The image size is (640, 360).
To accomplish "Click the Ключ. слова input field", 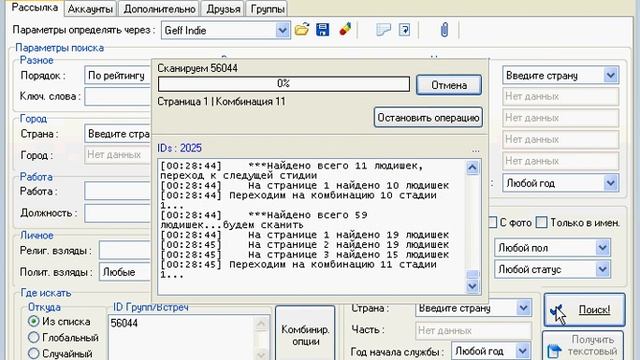I will tap(118, 97).
